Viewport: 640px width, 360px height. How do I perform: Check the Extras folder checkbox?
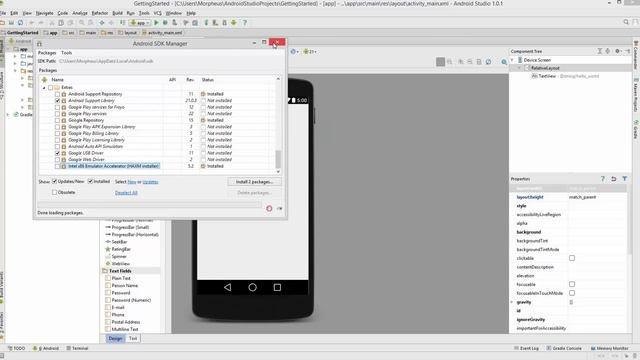pyautogui.click(x=51, y=87)
